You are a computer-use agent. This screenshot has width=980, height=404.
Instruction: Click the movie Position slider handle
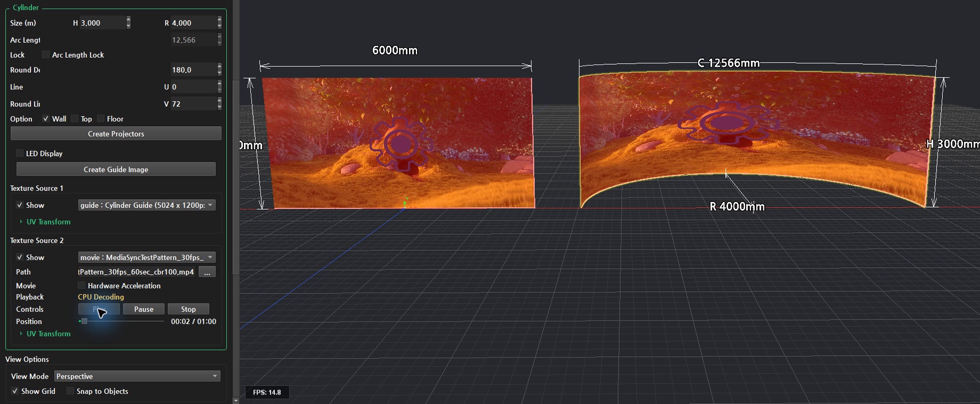[84, 321]
